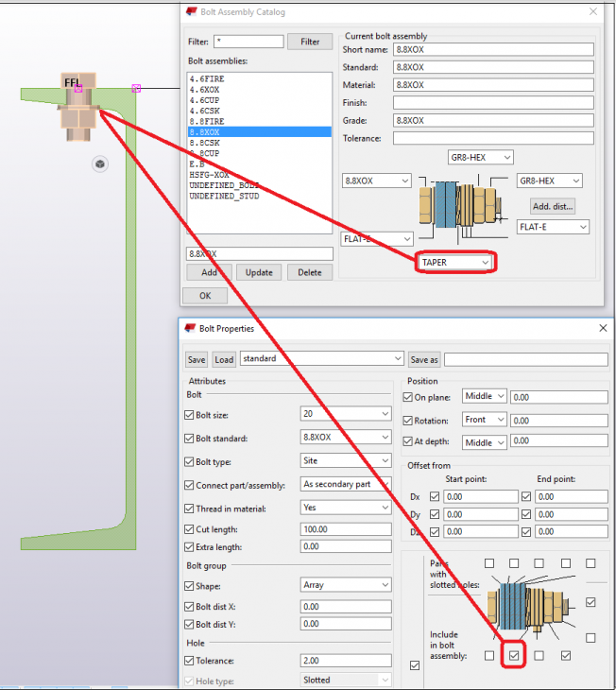The width and height of the screenshot is (616, 690).
Task: Click the Filter text field
Action: pos(248,42)
